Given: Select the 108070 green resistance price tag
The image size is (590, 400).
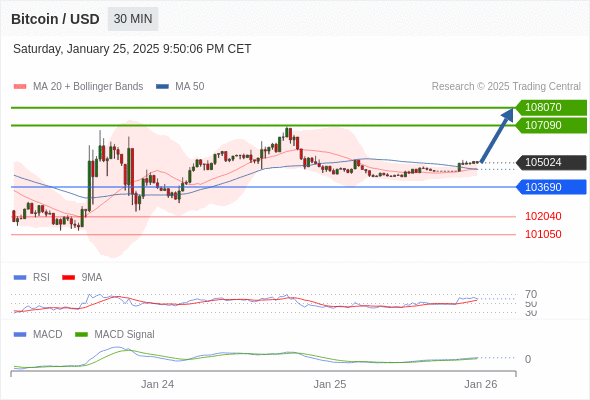Looking at the screenshot, I should [551, 107].
